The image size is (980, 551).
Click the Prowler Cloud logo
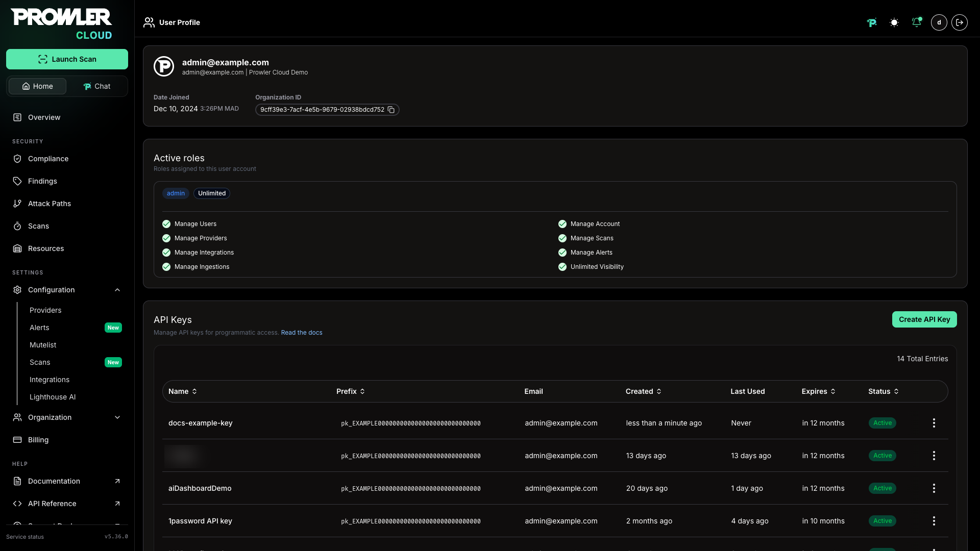pos(61,24)
